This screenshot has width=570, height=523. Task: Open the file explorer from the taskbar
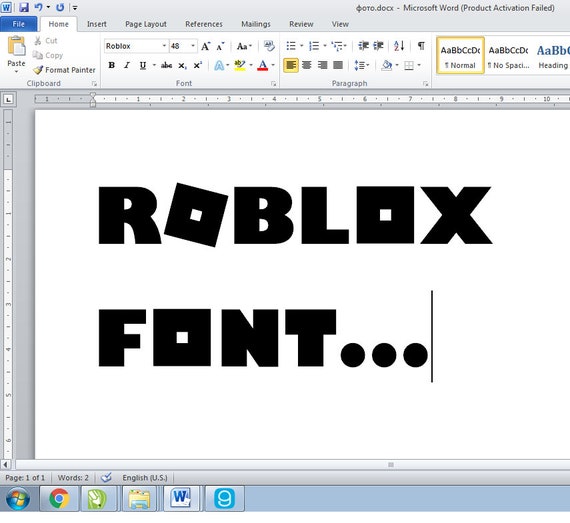coord(139,499)
